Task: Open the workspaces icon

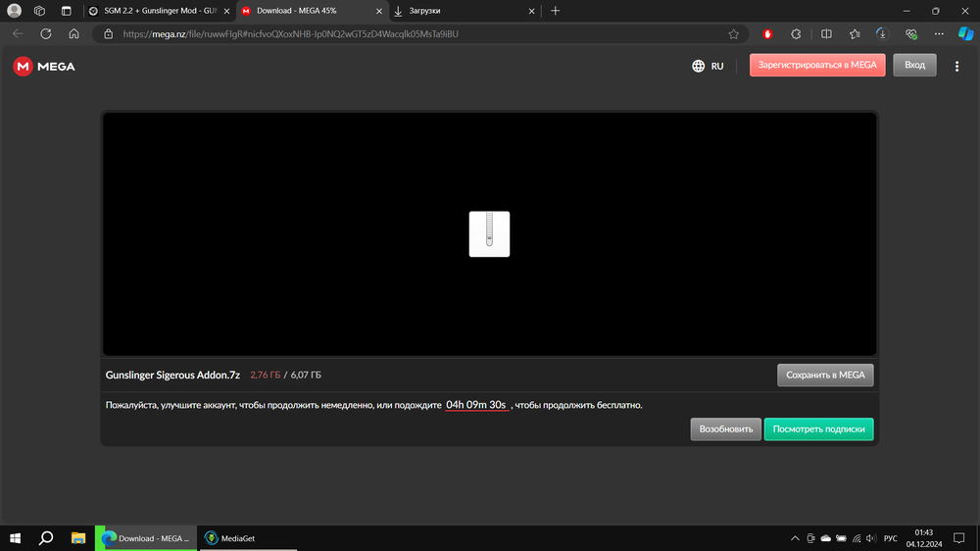Action: (x=39, y=11)
